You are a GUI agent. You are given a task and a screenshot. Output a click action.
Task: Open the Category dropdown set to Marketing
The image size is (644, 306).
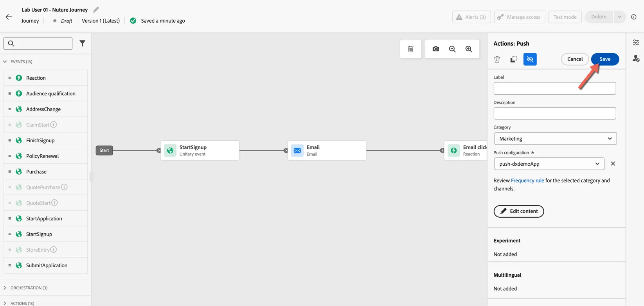[x=555, y=139]
